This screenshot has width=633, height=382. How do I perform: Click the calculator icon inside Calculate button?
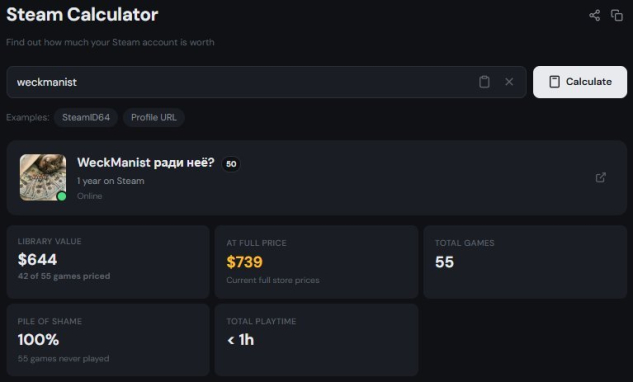pyautogui.click(x=554, y=82)
